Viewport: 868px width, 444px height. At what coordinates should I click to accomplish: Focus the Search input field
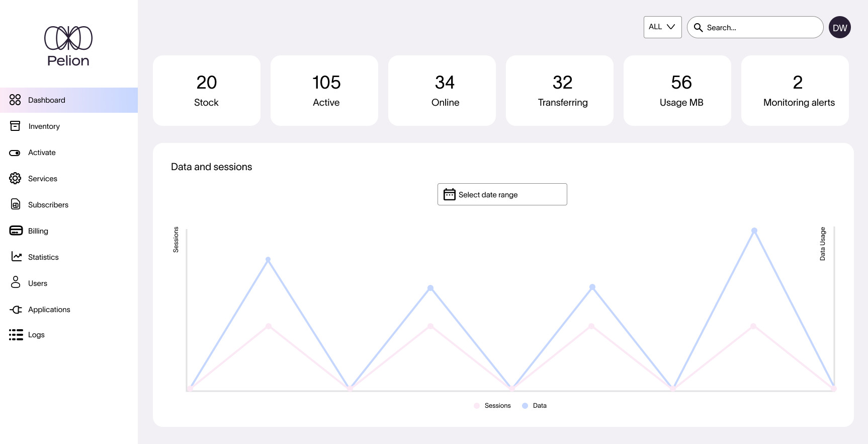pos(760,28)
